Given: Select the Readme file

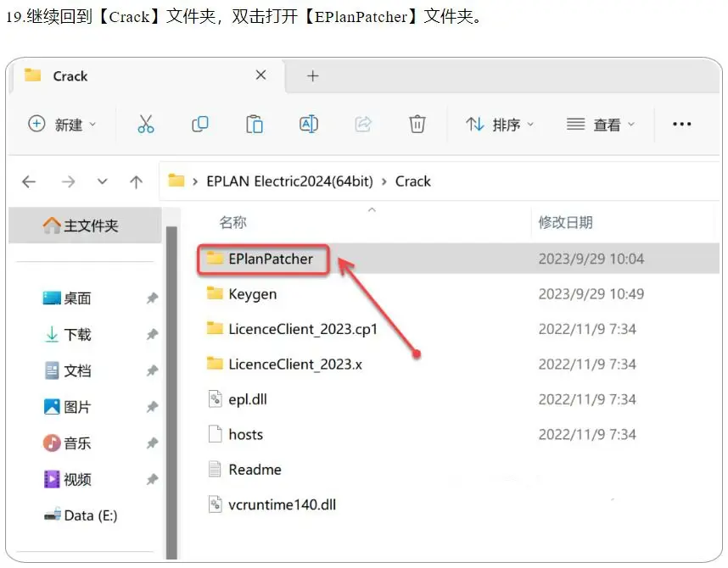Looking at the screenshot, I should coord(244,470).
